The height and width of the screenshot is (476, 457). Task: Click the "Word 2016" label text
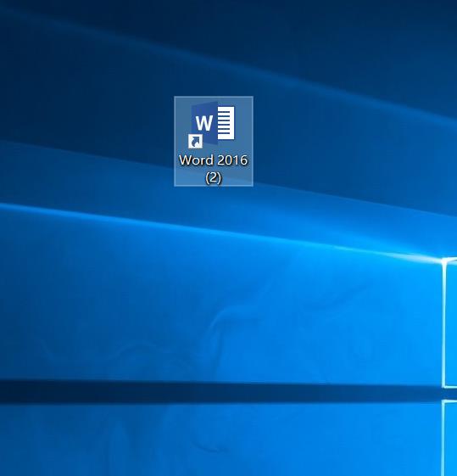click(x=214, y=160)
